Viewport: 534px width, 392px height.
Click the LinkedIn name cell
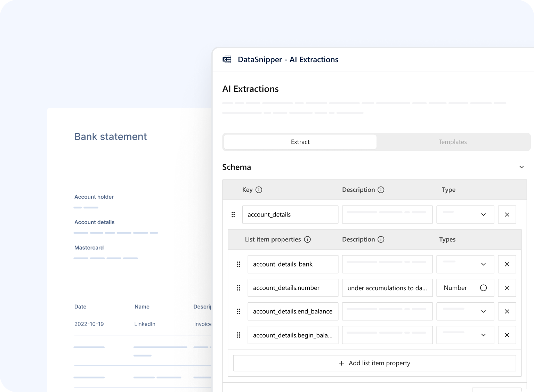coord(145,324)
